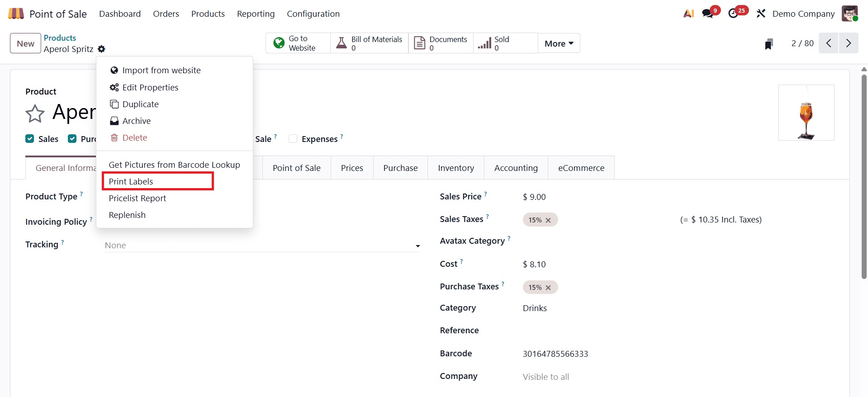Click the Cost value $ 8.10
This screenshot has height=397, width=868.
point(534,264)
